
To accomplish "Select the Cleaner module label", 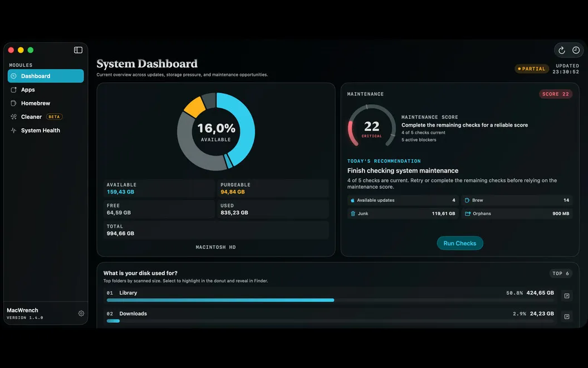I will (x=32, y=117).
